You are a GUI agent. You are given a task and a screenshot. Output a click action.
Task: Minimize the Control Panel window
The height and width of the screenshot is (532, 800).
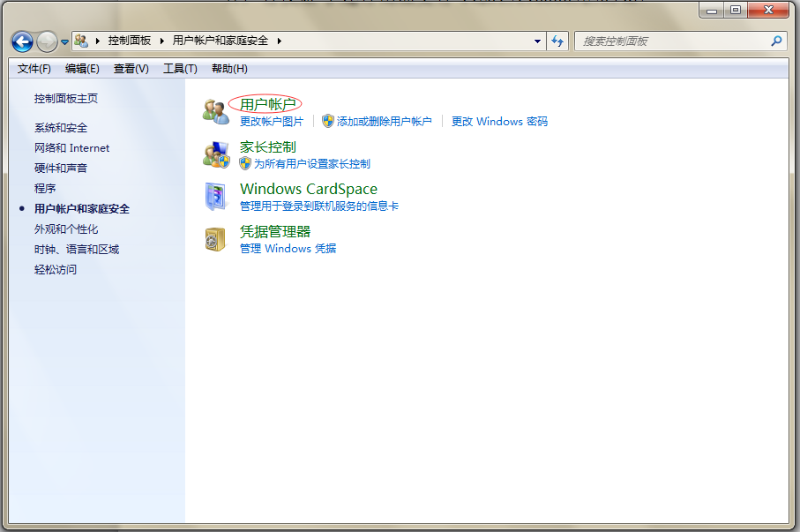(x=711, y=11)
